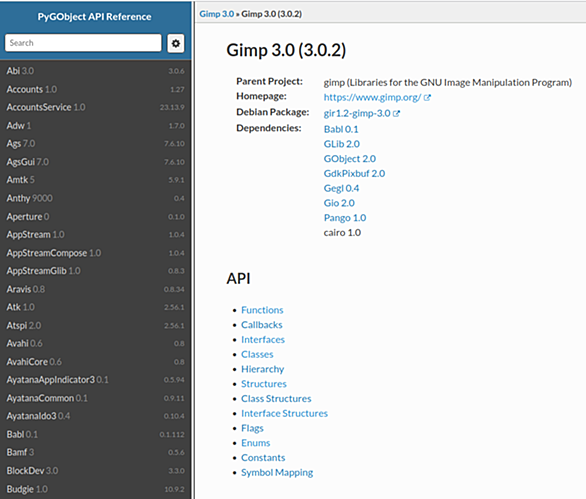Click the Parent Project value text
This screenshot has width=586, height=499.
click(448, 83)
